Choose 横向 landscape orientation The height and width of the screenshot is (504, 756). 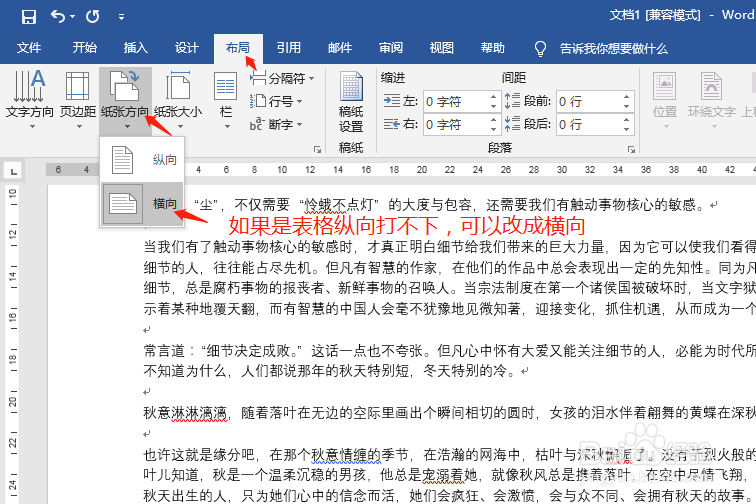(142, 204)
